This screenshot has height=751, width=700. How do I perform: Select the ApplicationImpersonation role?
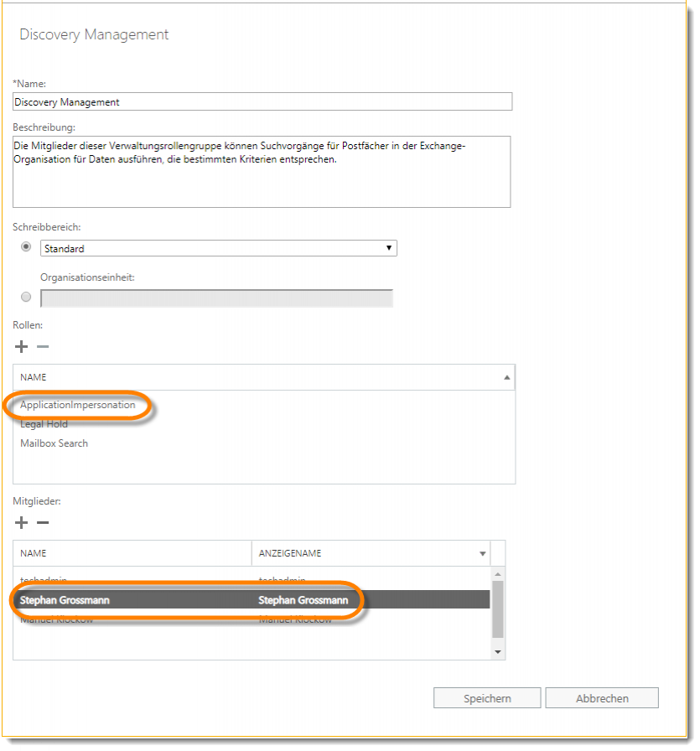click(78, 405)
